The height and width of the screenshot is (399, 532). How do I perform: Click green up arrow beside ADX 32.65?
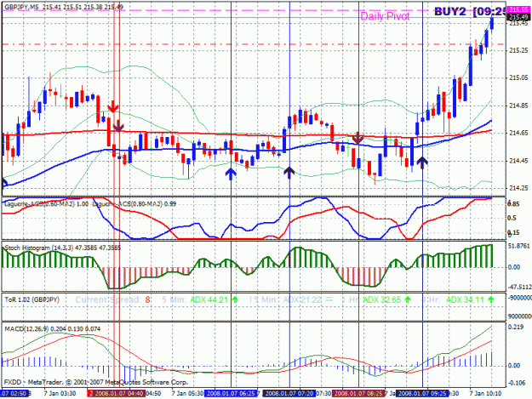[408, 299]
